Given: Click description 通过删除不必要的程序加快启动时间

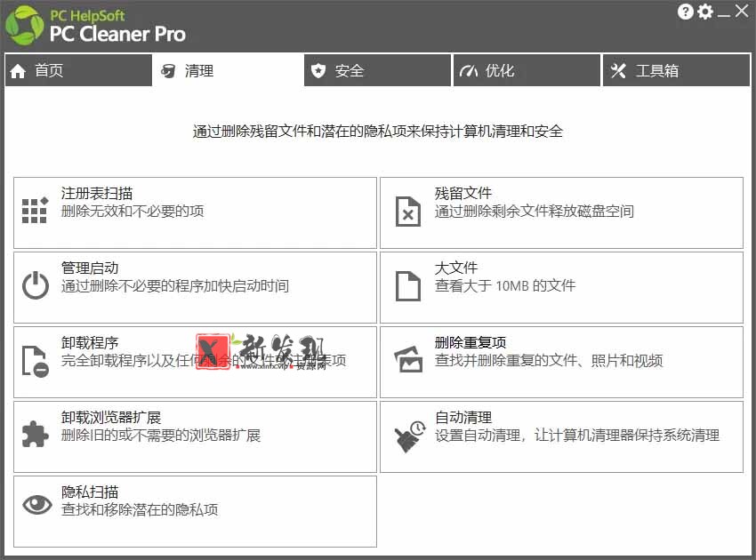Looking at the screenshot, I should point(175,286).
